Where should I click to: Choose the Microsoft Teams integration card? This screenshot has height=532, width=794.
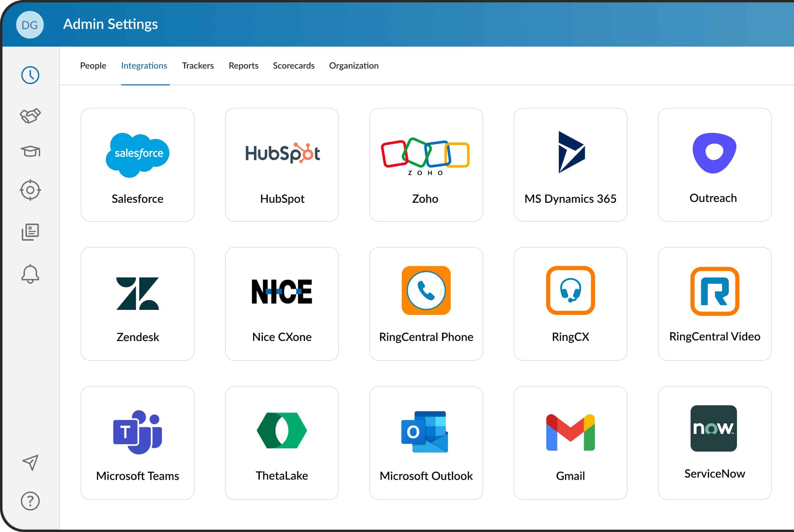(x=137, y=443)
